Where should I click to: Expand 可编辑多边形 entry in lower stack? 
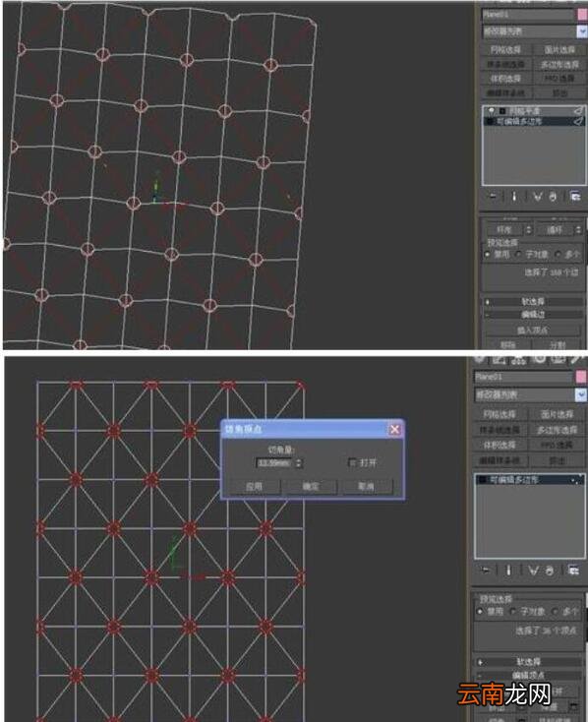pyautogui.click(x=482, y=480)
